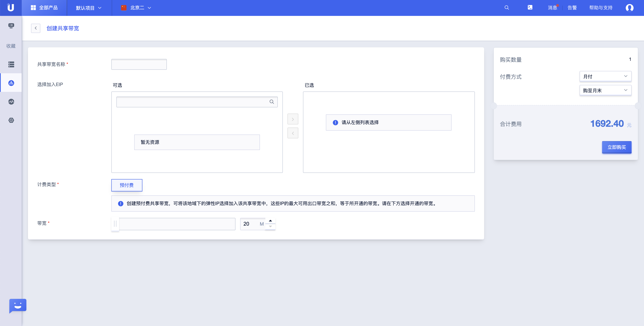
Task: Open the 全部产品 menu
Action: tap(44, 8)
